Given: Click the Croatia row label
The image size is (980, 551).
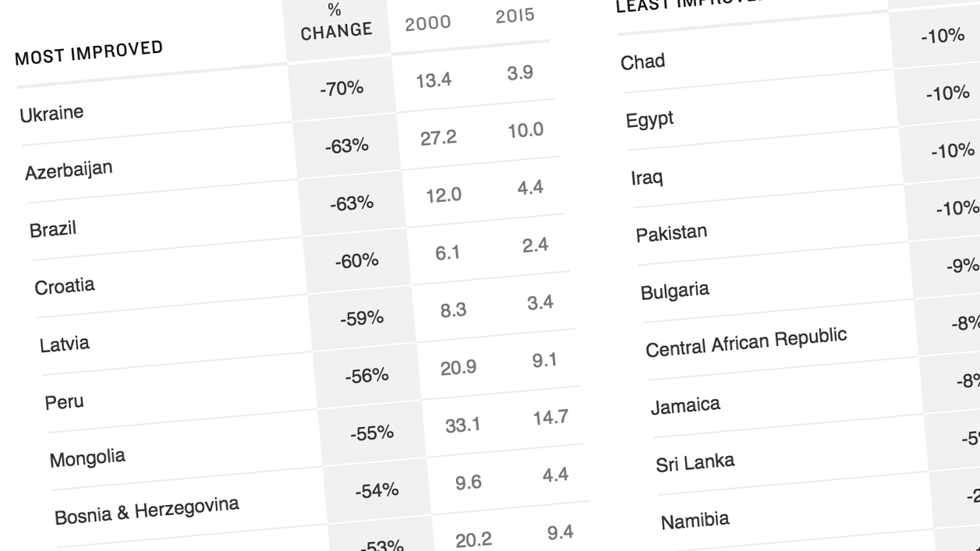Looking at the screenshot, I should [x=65, y=286].
